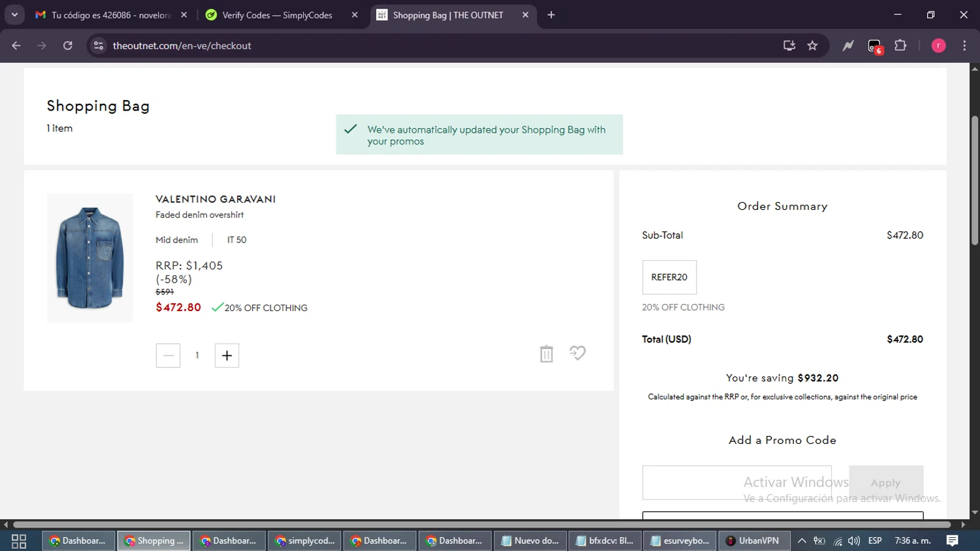Image resolution: width=980 pixels, height=551 pixels.
Task: Reload the checkout page
Action: tap(68, 46)
